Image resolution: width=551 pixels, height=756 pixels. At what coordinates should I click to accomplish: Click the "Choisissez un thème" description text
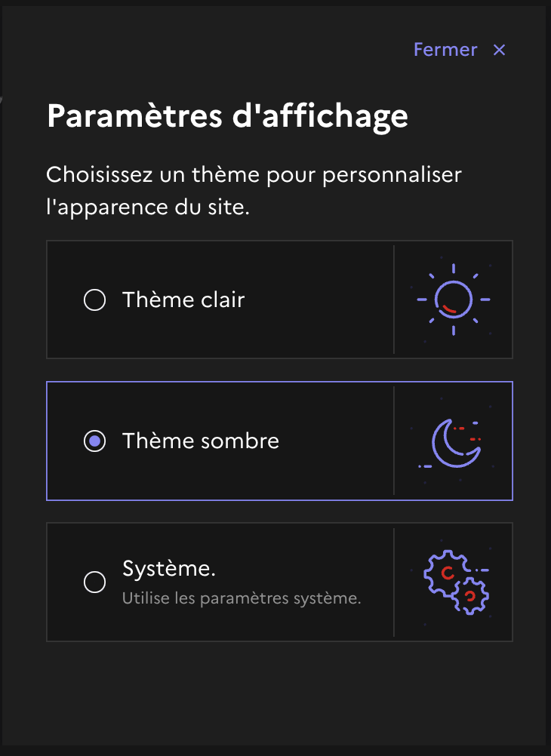point(254,175)
